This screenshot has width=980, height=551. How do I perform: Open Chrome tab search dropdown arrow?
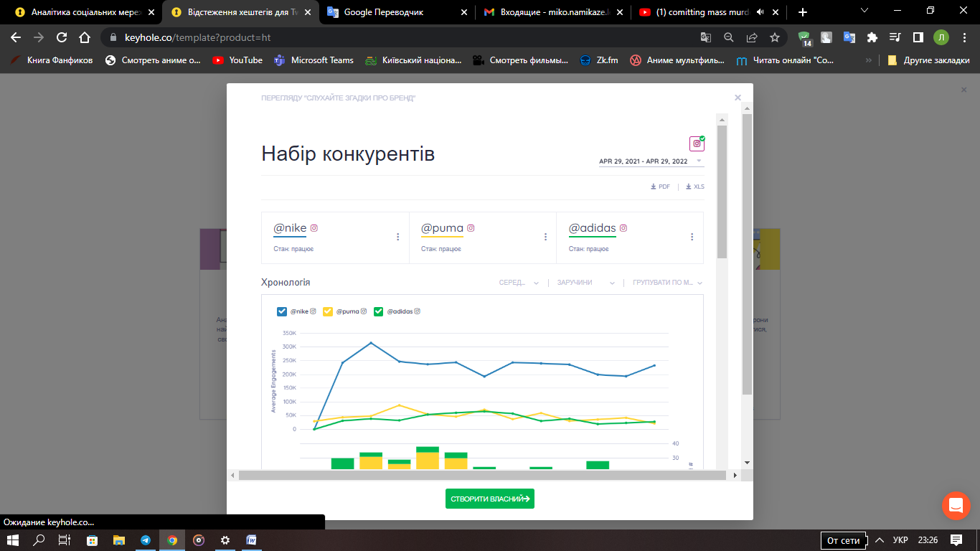(864, 10)
